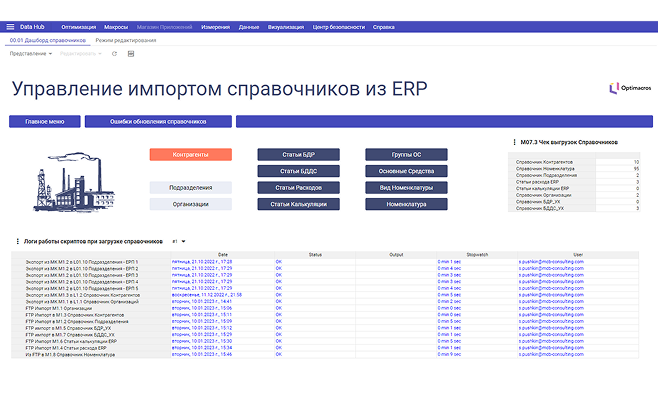Click the Номенклатура button
Screen dimensions: 658x400
point(406,204)
